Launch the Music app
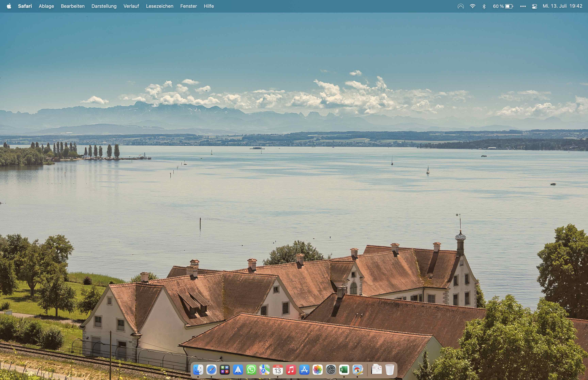Viewport: 588px width, 380px height. point(291,370)
